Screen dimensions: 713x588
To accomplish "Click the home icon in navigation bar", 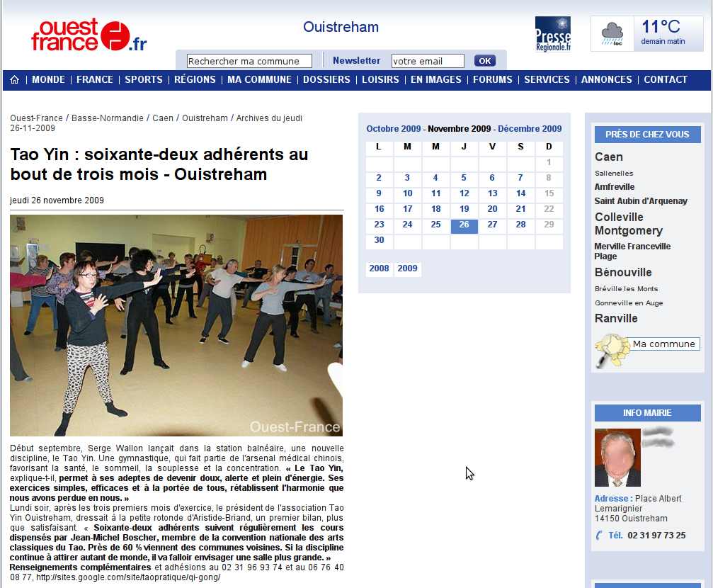I will pyautogui.click(x=15, y=79).
